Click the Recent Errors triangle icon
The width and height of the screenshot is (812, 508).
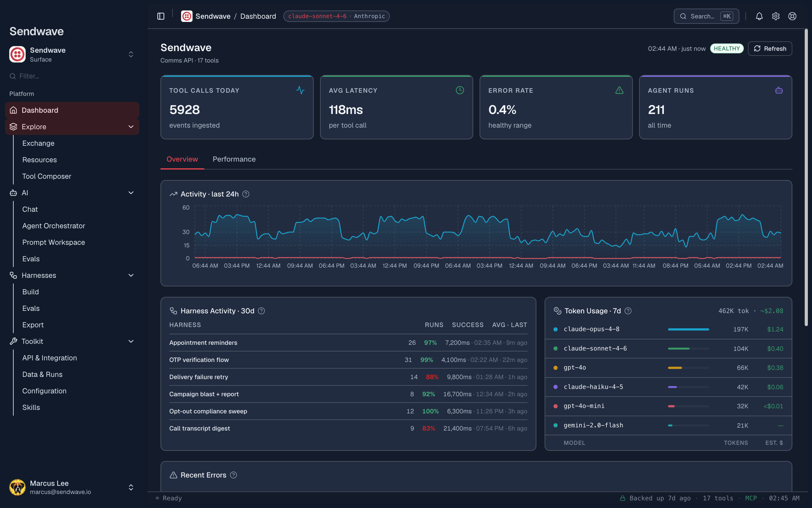pyautogui.click(x=174, y=475)
